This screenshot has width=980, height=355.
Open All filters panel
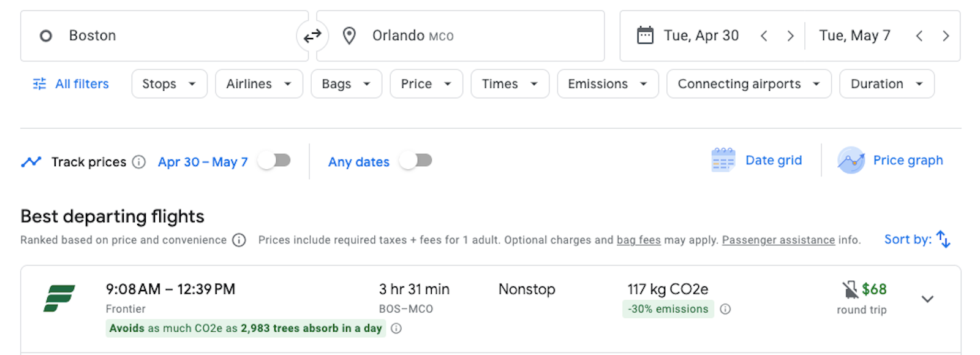71,84
